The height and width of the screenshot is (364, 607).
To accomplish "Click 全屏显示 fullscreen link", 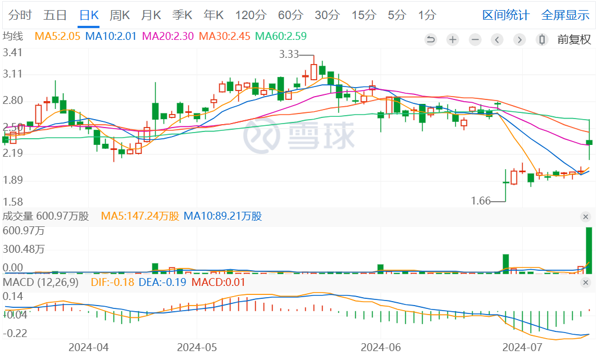I will (x=565, y=15).
